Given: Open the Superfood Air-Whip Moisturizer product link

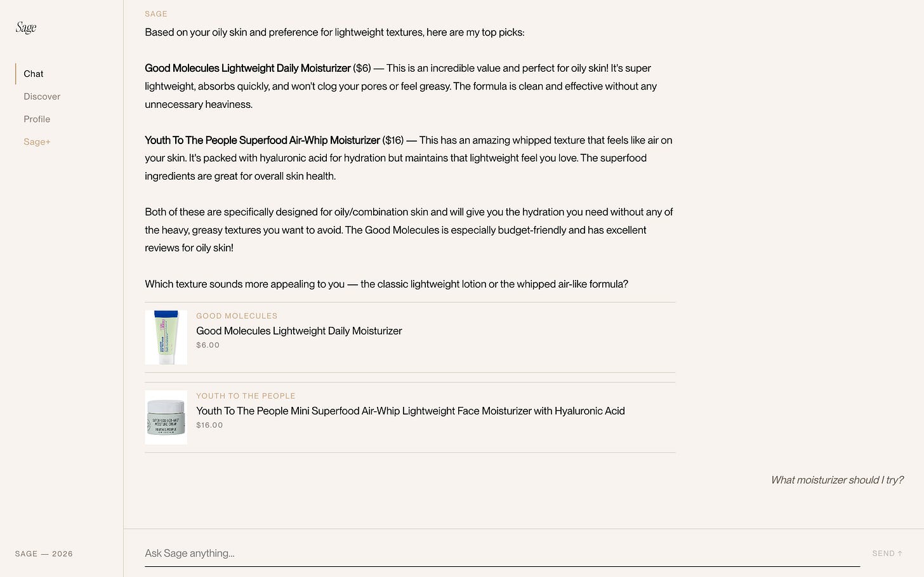Looking at the screenshot, I should point(410,411).
